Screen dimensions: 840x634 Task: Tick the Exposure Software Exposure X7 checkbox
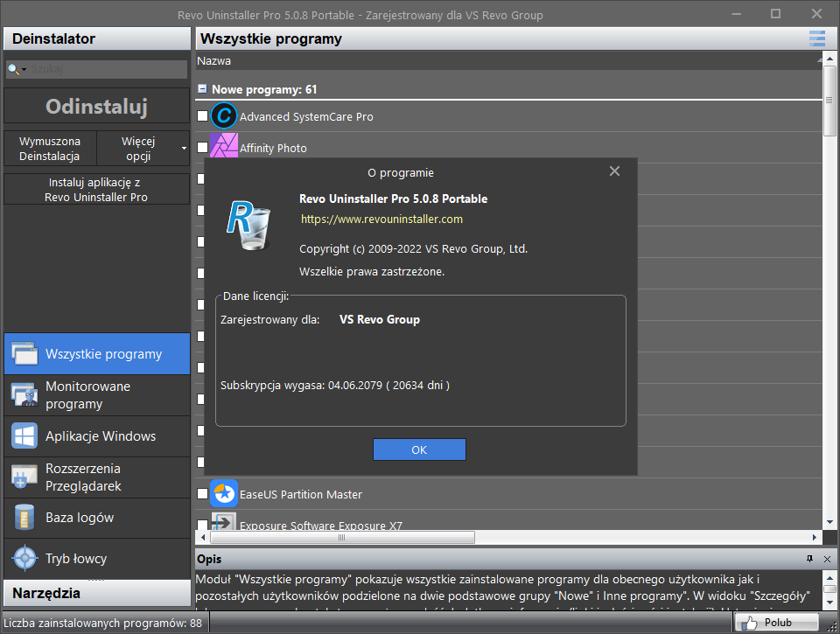202,524
